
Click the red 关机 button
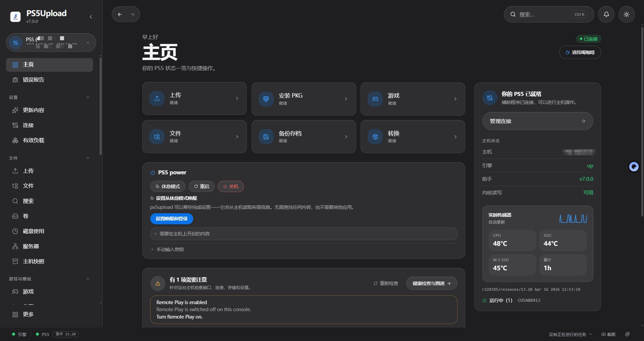coord(231,186)
